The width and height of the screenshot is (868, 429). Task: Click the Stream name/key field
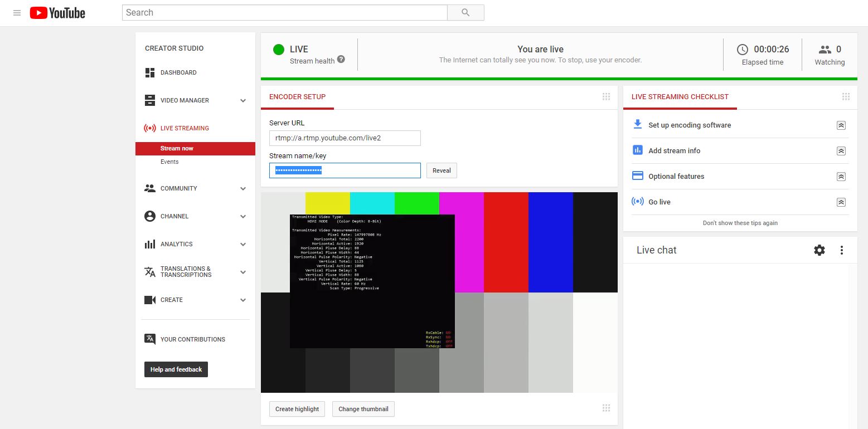click(x=345, y=170)
